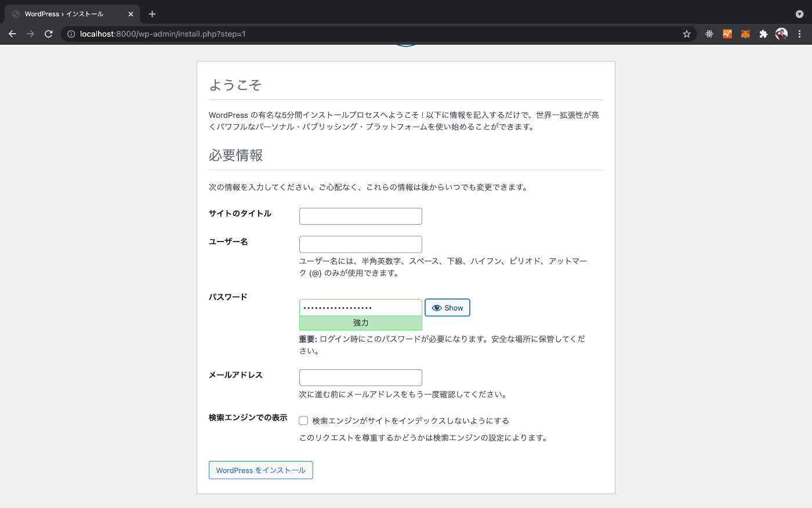Viewport: 812px width, 508px height.
Task: Click the サイトのタイトル input field
Action: [x=360, y=215]
